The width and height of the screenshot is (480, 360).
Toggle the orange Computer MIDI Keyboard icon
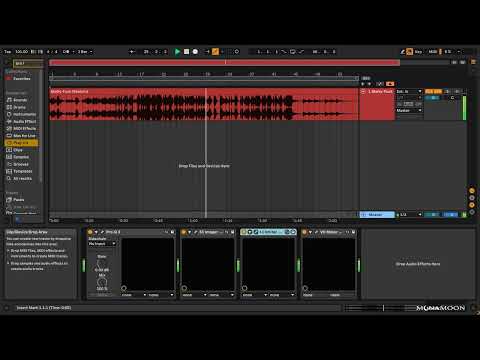point(410,52)
